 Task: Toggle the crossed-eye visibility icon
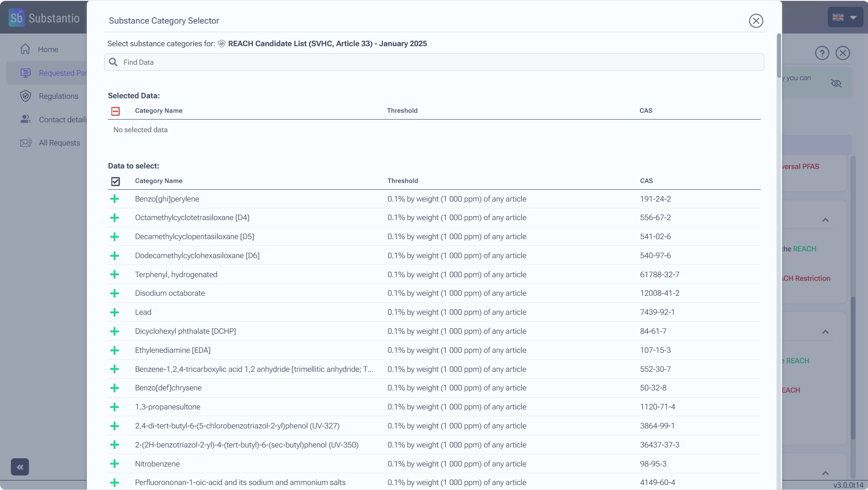836,83
